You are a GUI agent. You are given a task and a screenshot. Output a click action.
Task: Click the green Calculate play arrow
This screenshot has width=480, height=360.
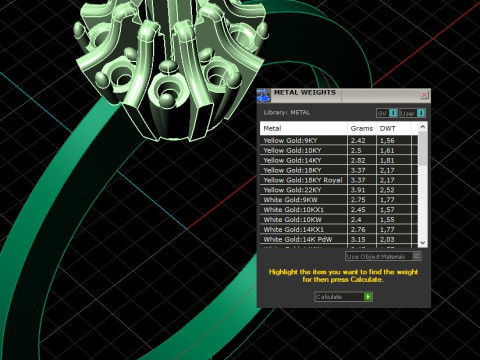(x=368, y=296)
